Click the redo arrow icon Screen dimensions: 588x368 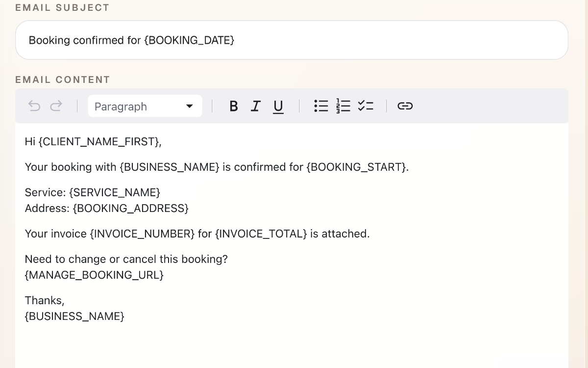point(56,106)
